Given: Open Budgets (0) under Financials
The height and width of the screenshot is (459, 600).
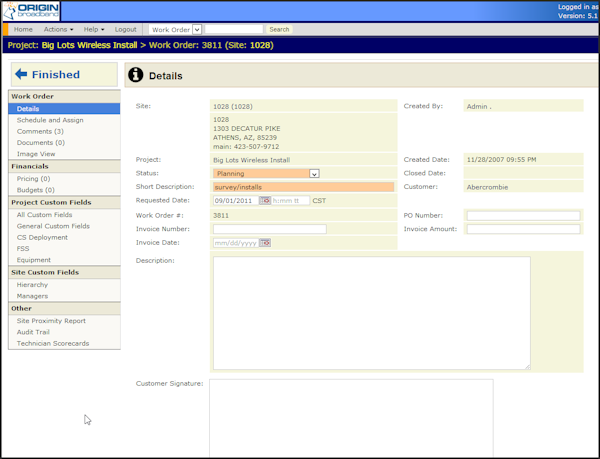Looking at the screenshot, I should coord(36,190).
